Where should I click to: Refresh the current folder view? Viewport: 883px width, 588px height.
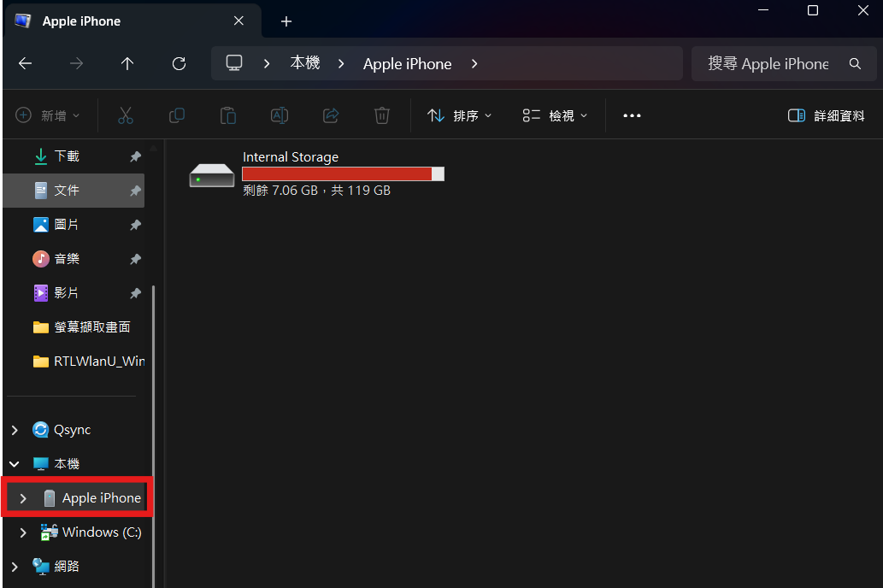[x=179, y=63]
